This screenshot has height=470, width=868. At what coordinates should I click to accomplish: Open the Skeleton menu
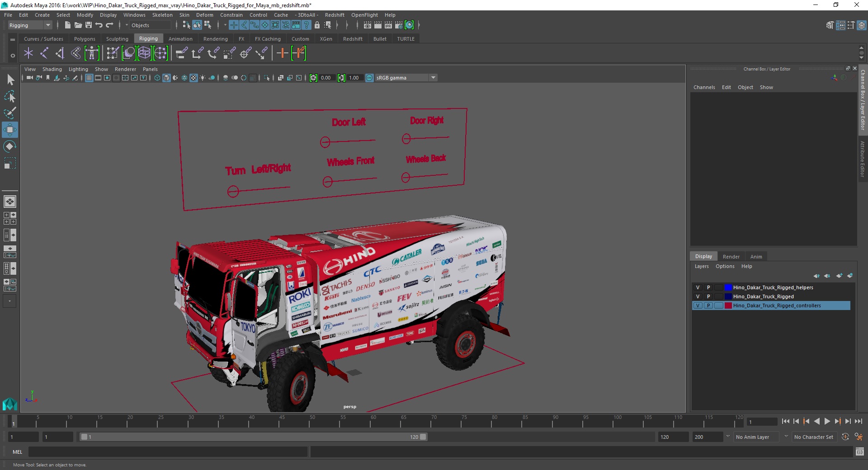(x=162, y=15)
